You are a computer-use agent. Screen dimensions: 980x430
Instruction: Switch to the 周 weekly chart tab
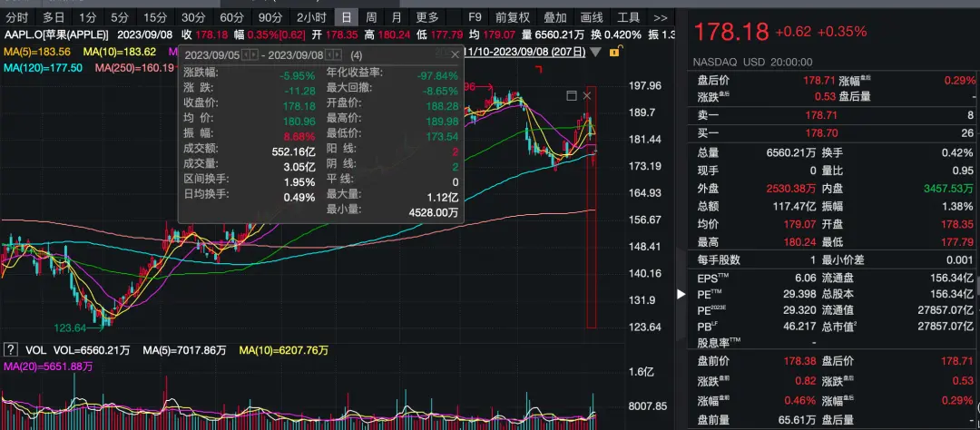(x=371, y=17)
